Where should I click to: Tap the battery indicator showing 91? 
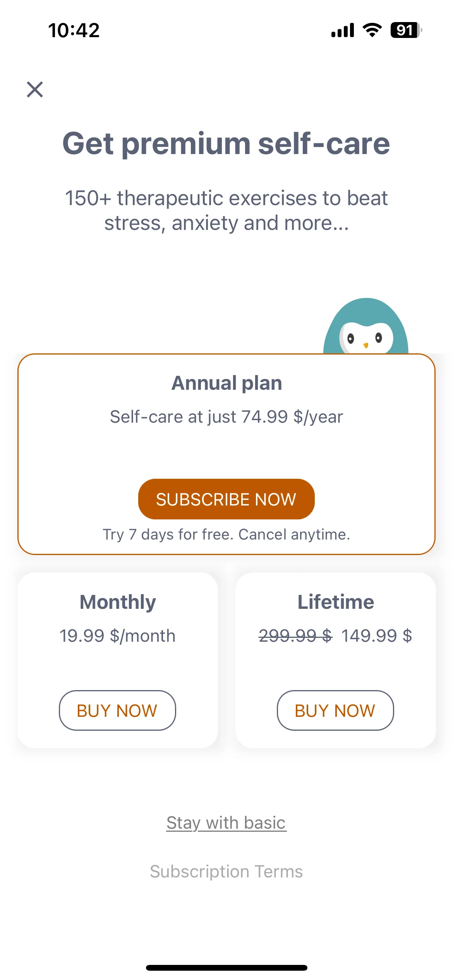point(406,30)
